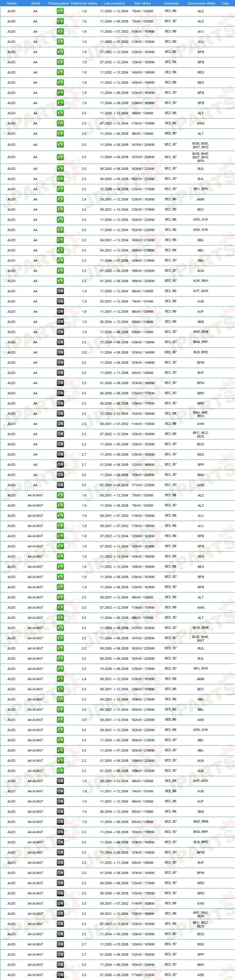235x980 pixels.
Task: Click ON icon in A4 Avant AYM row
Action: pos(60,903)
